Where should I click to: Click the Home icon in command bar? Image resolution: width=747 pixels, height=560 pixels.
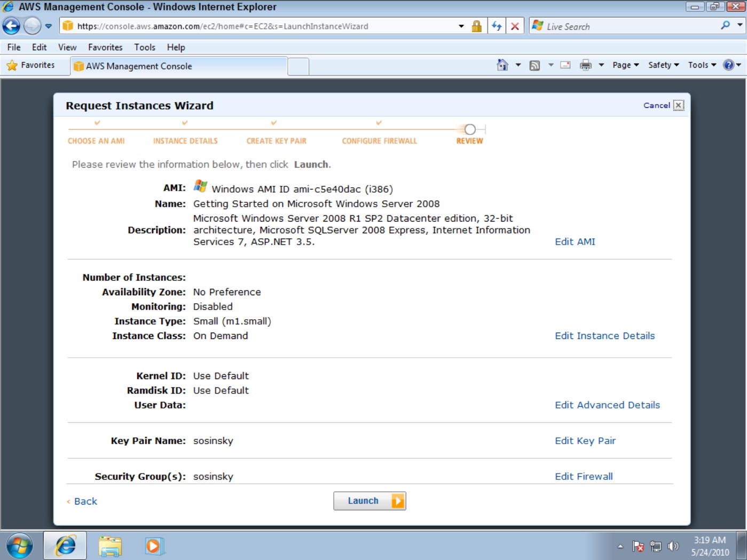click(x=502, y=65)
